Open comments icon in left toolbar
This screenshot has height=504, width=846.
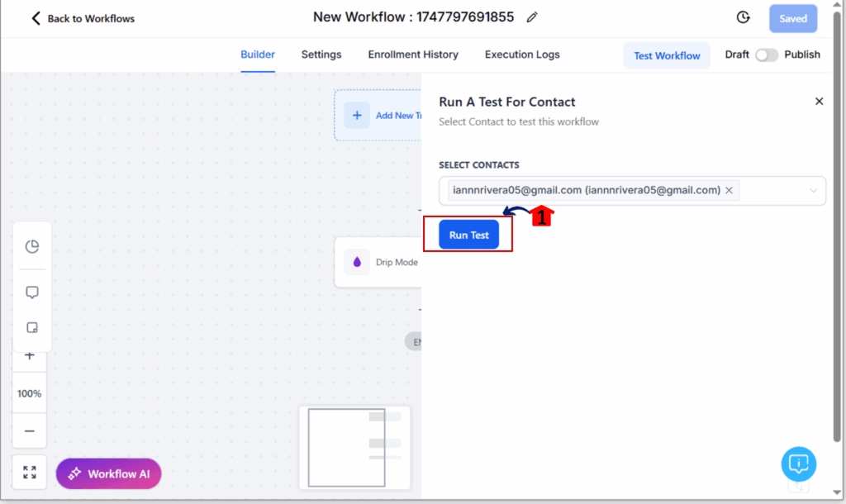click(x=32, y=292)
